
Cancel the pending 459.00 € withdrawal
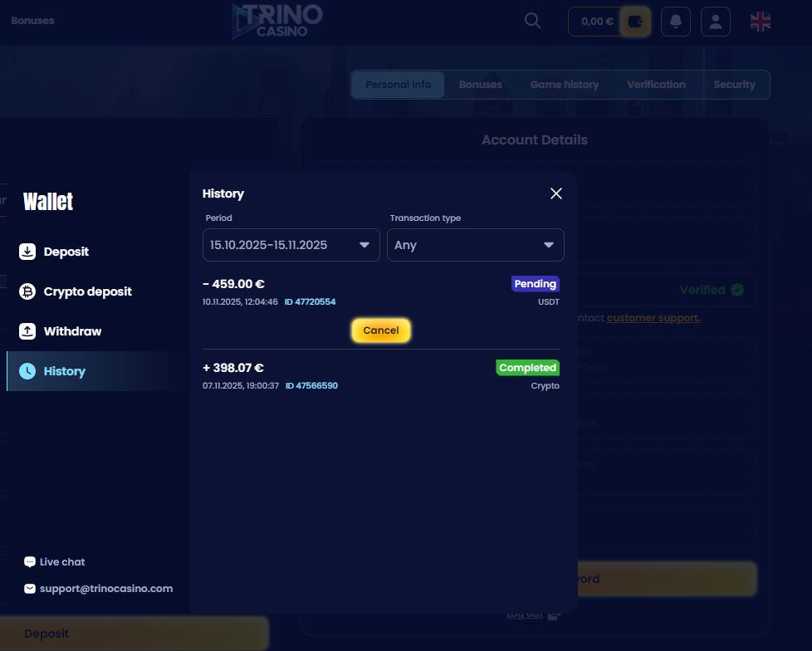381,330
